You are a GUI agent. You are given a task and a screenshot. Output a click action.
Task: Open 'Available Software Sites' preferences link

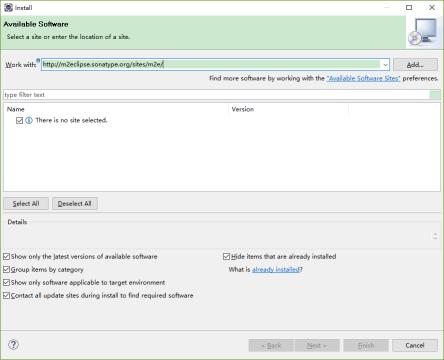click(x=363, y=78)
